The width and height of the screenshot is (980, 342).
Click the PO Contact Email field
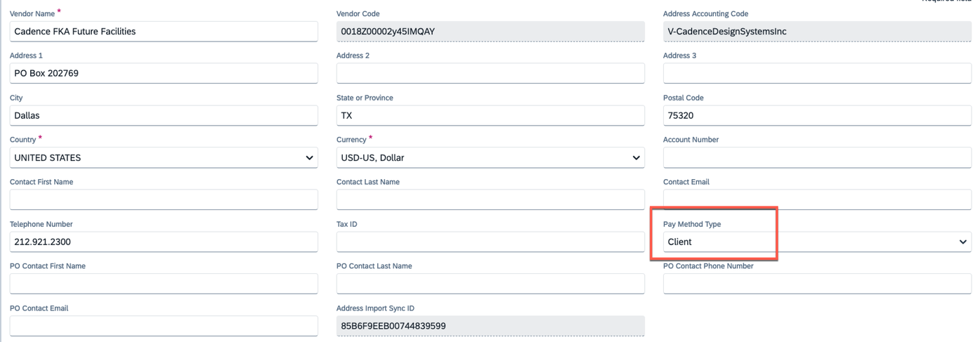(164, 326)
